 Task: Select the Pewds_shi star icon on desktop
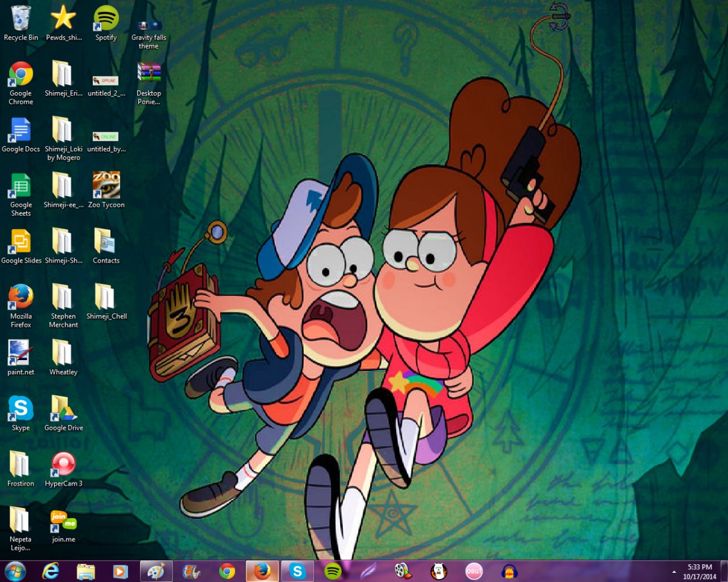pyautogui.click(x=64, y=18)
